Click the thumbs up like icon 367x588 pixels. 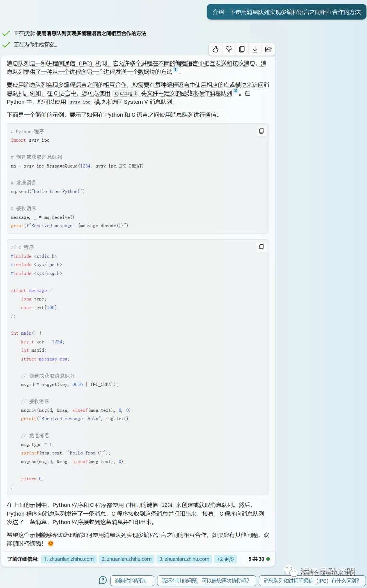[215, 49]
